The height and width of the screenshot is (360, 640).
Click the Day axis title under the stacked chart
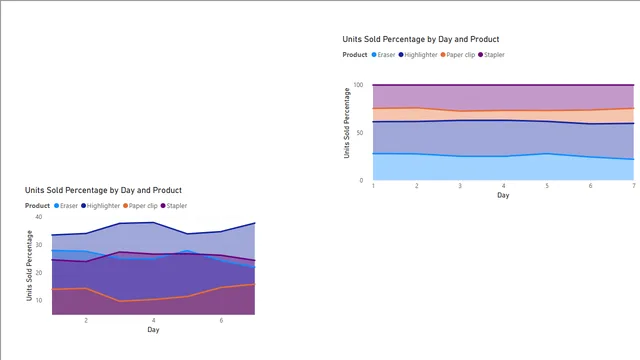tap(503, 195)
